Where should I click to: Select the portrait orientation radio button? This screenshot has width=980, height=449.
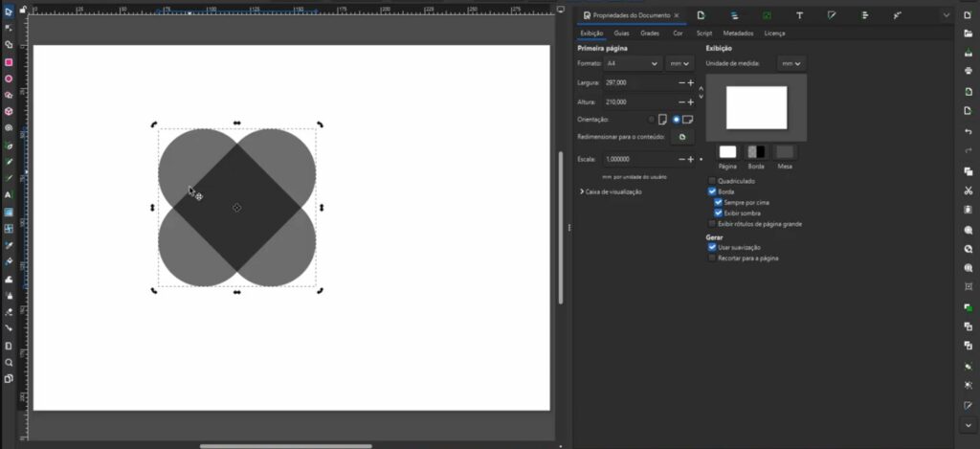click(x=652, y=120)
